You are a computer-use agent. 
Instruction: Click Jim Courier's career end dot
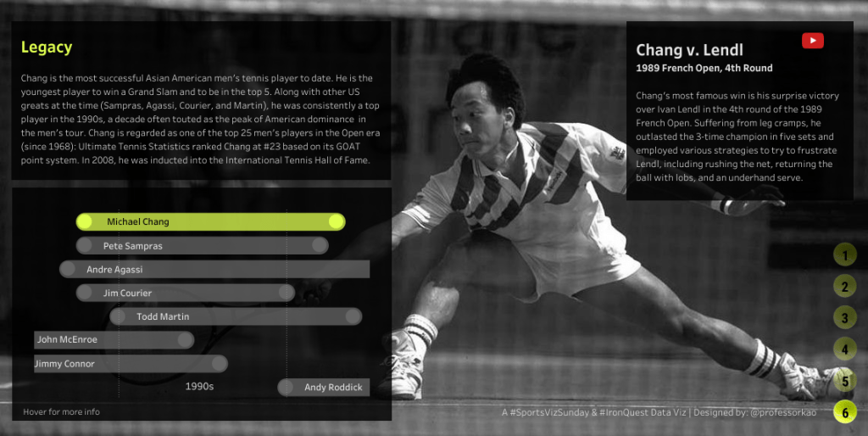coord(287,293)
